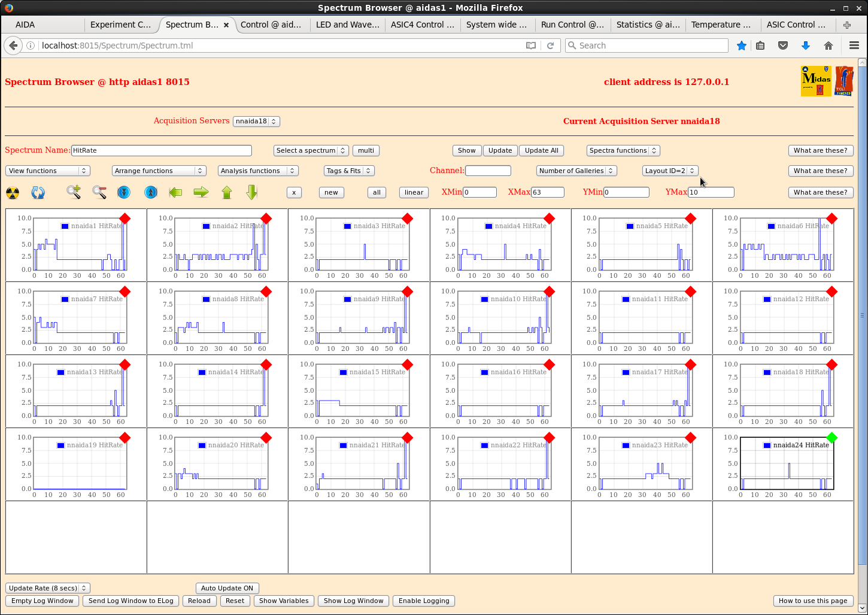The height and width of the screenshot is (615, 868).
Task: Toggle the Auto Update ON button
Action: click(227, 588)
